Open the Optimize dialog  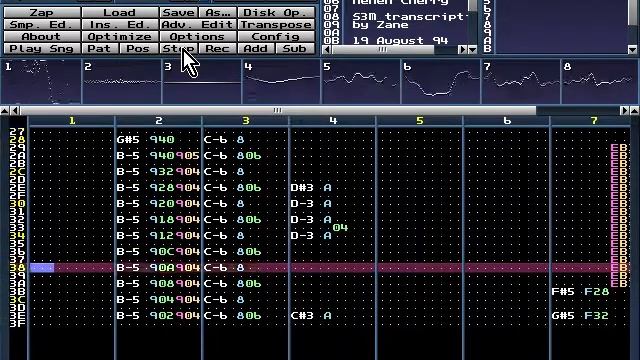(120, 36)
